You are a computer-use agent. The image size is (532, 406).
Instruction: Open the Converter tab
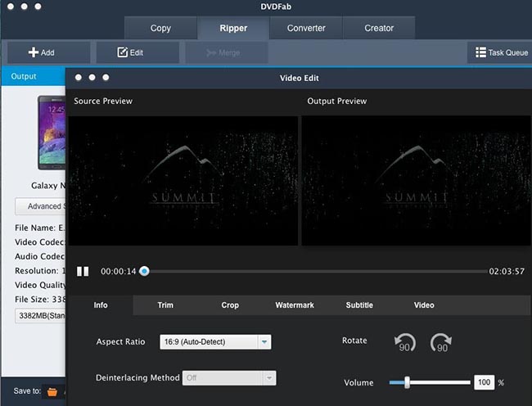click(x=306, y=28)
